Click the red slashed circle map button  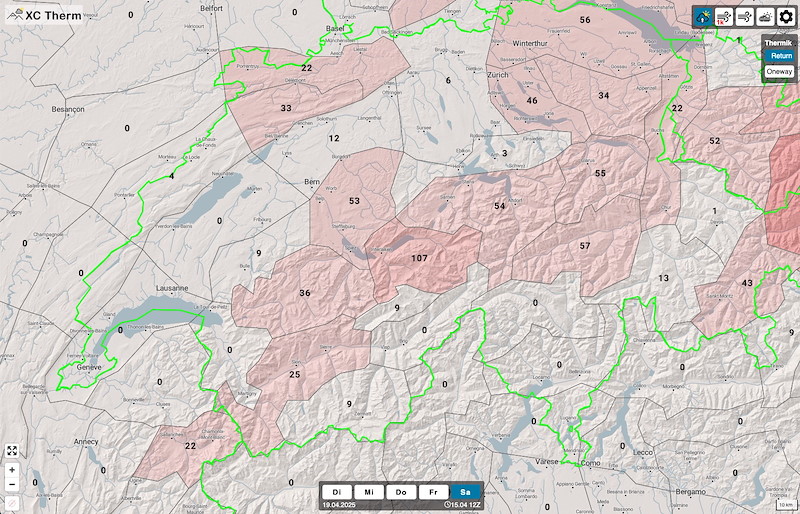click(x=12, y=502)
